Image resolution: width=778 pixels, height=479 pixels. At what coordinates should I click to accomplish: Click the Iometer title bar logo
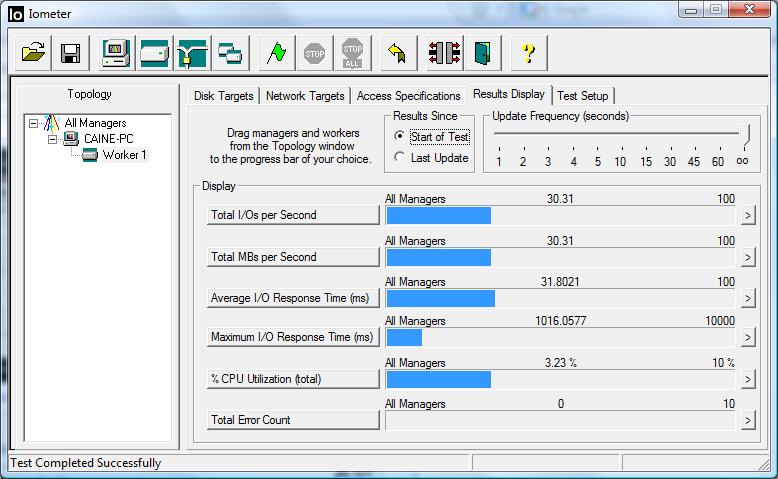click(16, 14)
